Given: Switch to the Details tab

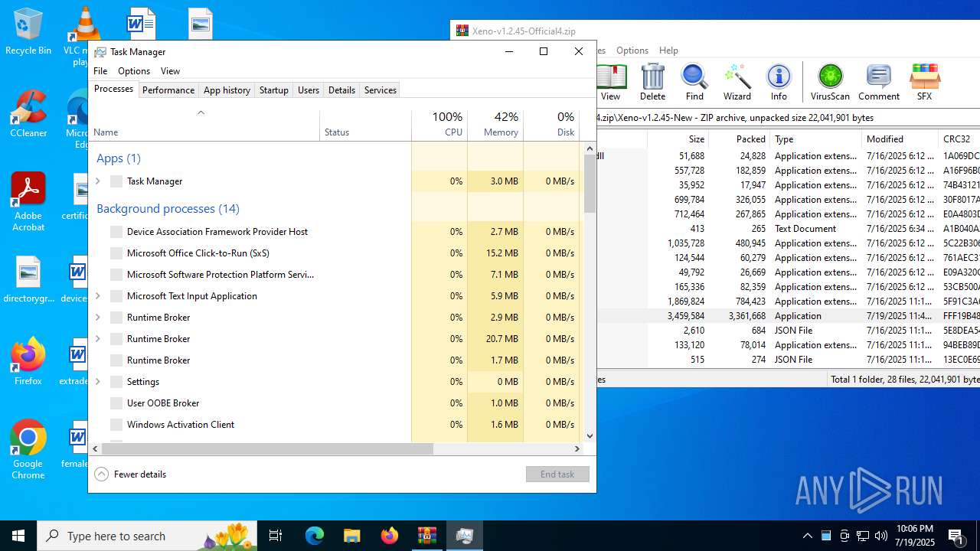Looking at the screenshot, I should (x=341, y=90).
